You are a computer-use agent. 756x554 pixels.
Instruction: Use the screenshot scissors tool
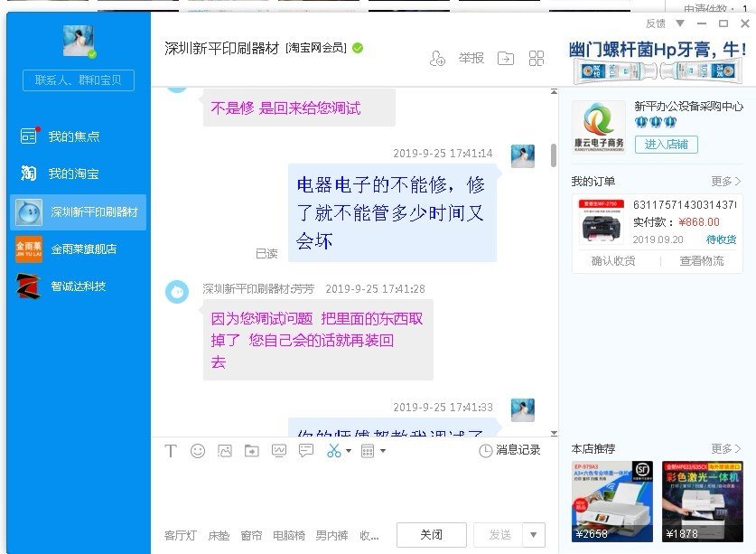point(332,451)
